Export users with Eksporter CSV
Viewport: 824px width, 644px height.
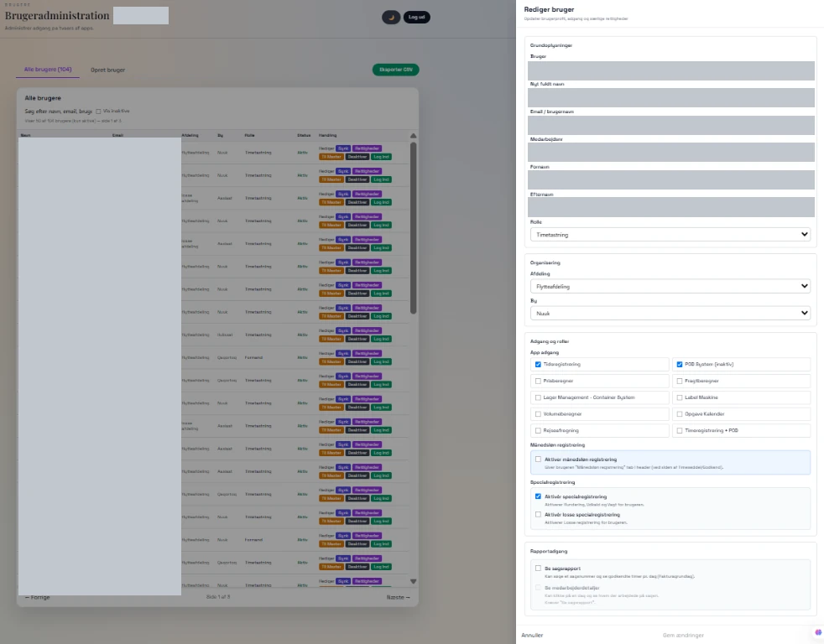tap(396, 70)
